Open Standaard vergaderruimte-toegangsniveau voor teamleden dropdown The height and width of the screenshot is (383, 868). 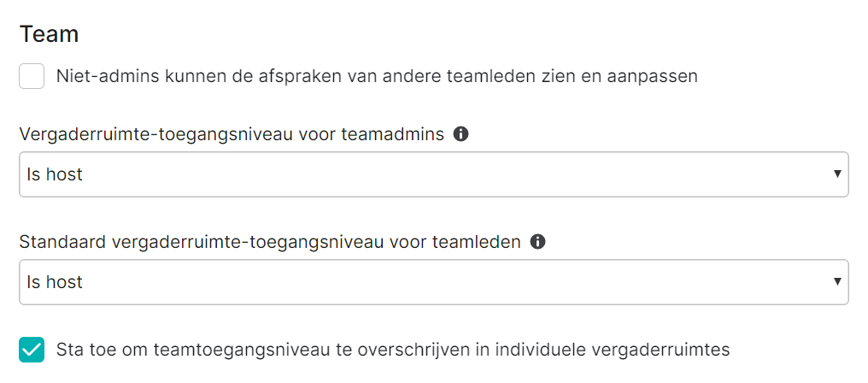[x=433, y=281]
